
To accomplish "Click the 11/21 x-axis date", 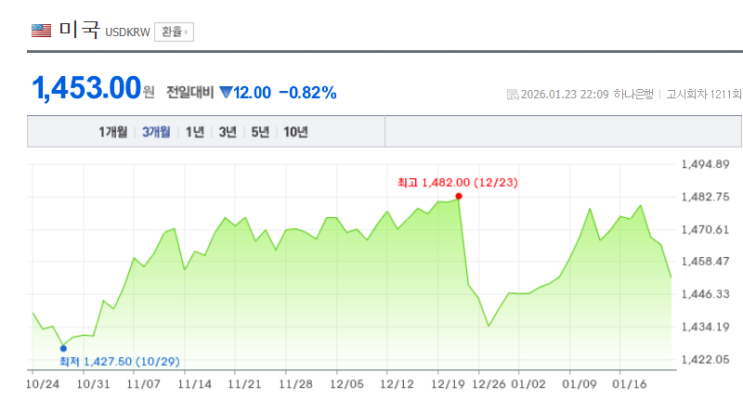I will [245, 384].
